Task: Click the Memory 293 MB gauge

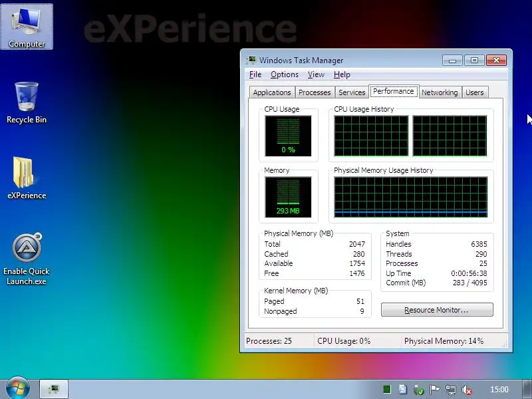Action: pyautogui.click(x=288, y=197)
